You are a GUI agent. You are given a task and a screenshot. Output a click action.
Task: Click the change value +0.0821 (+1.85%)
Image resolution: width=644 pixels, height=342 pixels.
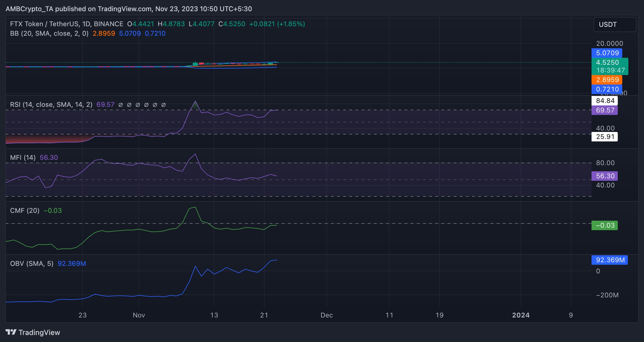[x=277, y=24]
